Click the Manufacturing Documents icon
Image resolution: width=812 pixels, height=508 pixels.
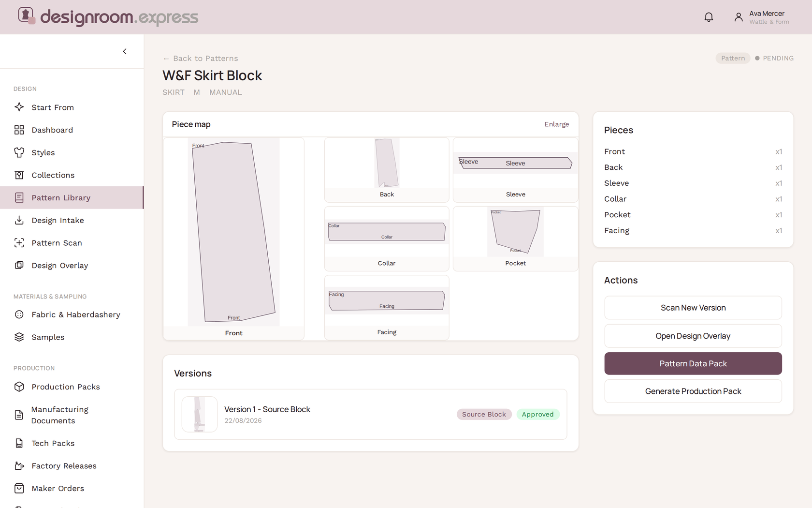coord(19,415)
